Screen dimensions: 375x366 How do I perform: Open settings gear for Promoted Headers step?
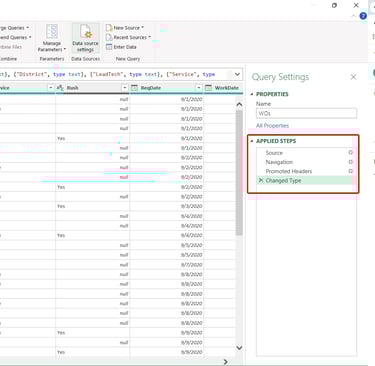350,171
